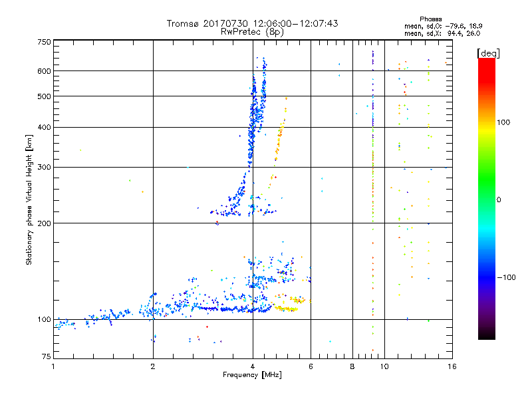Click the "Stationary phase Virtual Height [km]" axis label
Screen dimensions: 532x399
(x=29, y=200)
